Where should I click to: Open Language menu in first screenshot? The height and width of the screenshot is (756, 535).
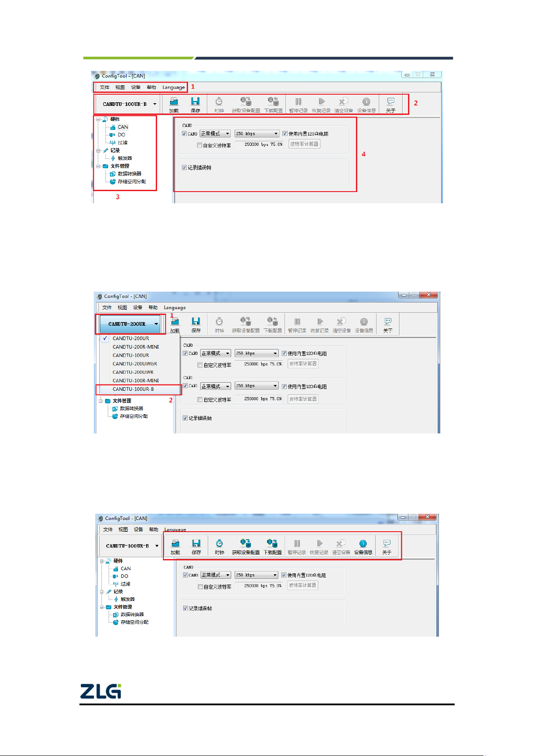click(174, 87)
